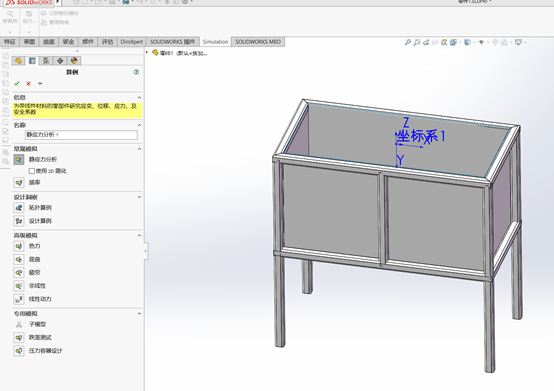
Task: Click Previous View icon in view toolbar
Action: click(426, 42)
